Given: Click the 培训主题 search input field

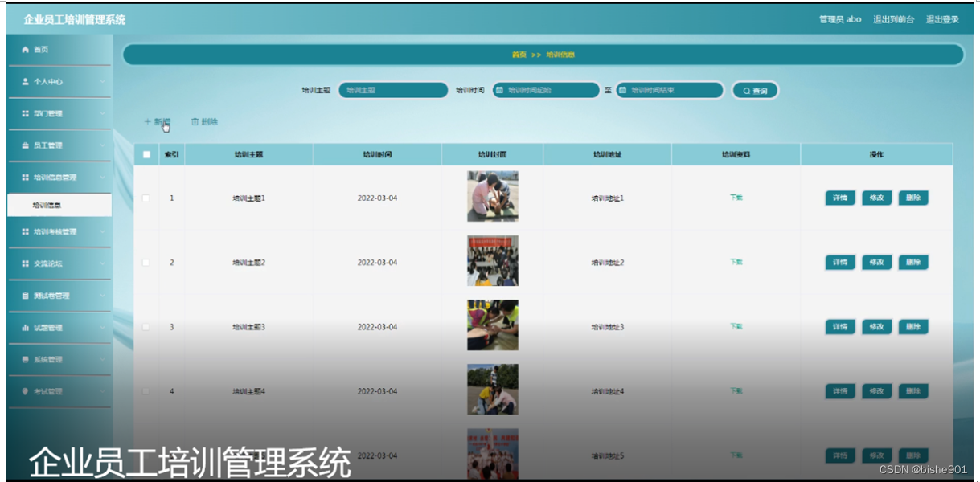Looking at the screenshot, I should [393, 91].
